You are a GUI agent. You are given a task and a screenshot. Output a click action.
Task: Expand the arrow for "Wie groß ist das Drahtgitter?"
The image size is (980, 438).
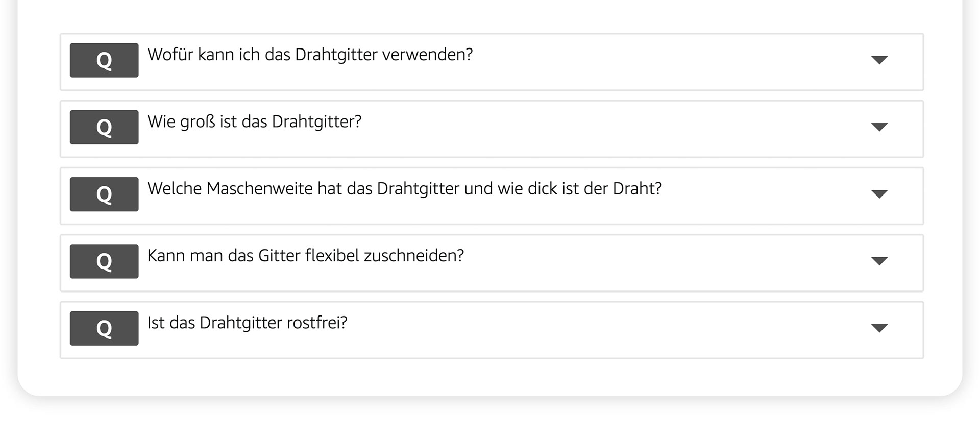(879, 127)
